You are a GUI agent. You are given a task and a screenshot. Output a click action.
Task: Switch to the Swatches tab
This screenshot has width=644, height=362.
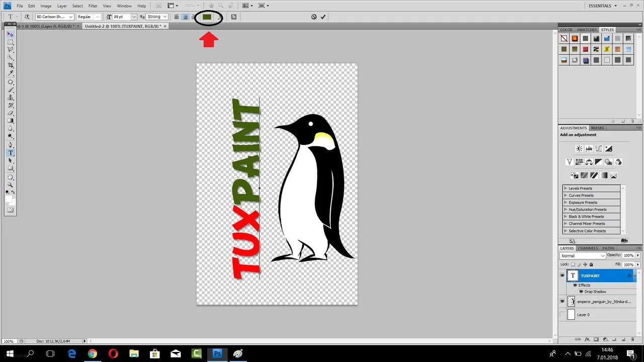click(587, 30)
